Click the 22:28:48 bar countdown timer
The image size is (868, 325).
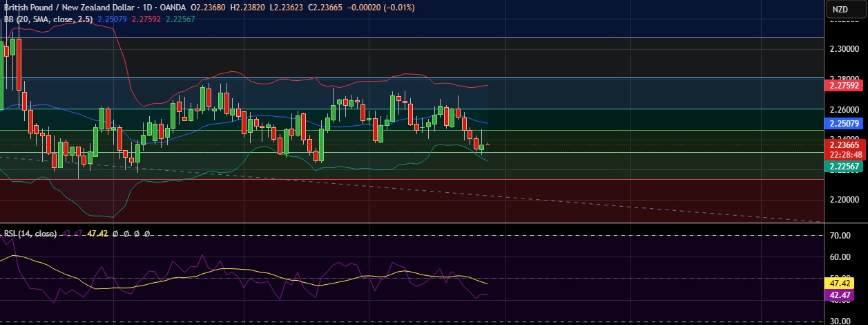845,154
